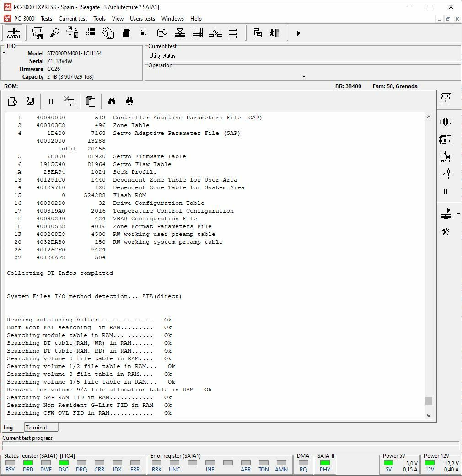This screenshot has width=462, height=476.
Task: Click the binoculars find icon
Action: [112, 101]
